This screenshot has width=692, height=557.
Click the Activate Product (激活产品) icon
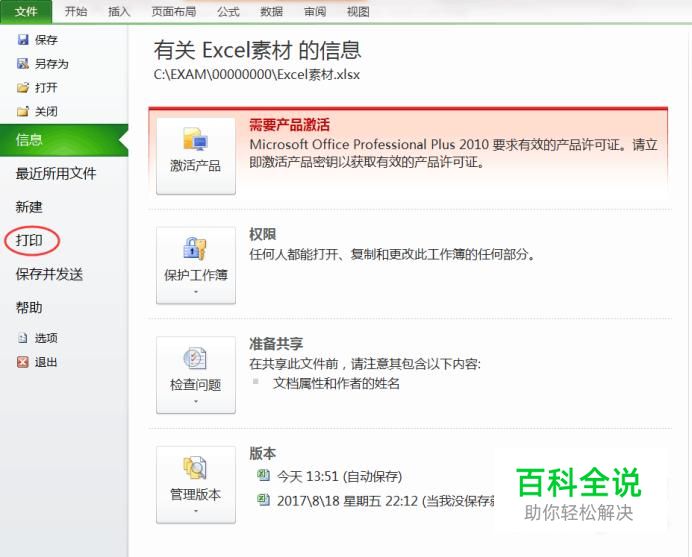point(196,139)
